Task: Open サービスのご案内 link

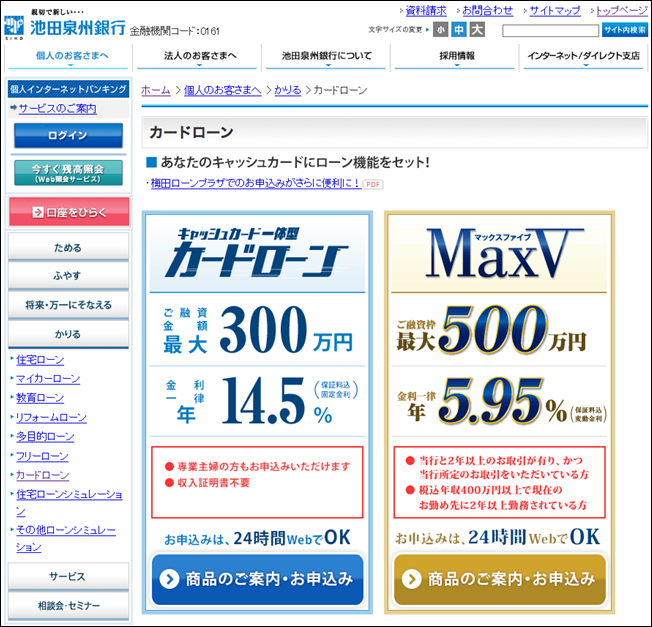Action: pos(57,109)
